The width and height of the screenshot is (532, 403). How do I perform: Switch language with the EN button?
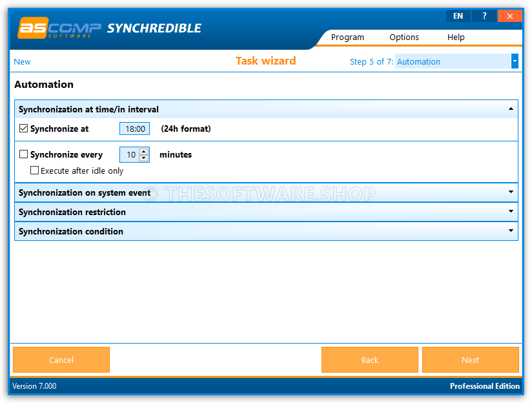[458, 16]
